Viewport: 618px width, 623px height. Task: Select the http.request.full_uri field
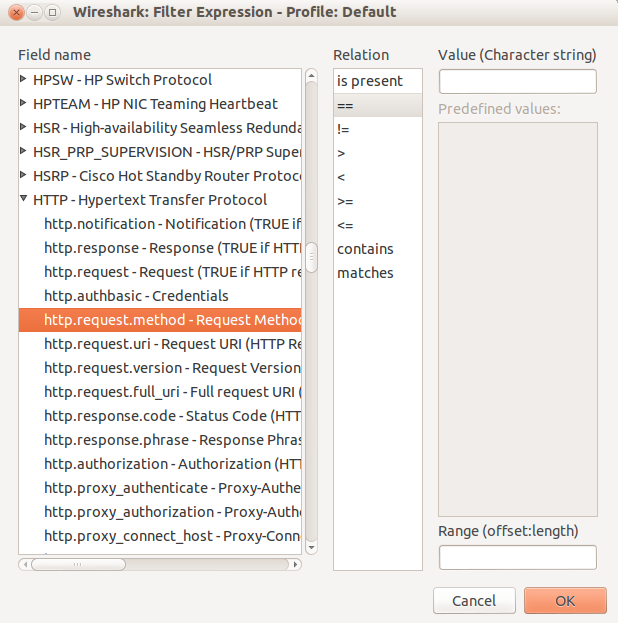[x=160, y=392]
